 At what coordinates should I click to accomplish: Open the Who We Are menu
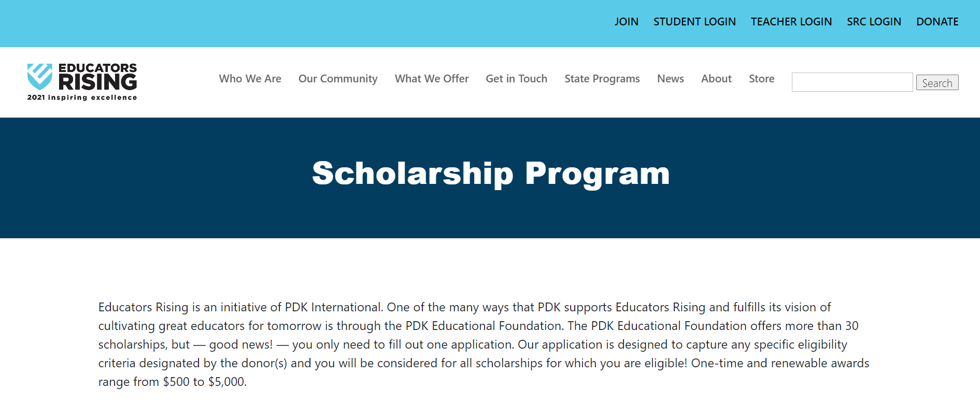[250, 79]
